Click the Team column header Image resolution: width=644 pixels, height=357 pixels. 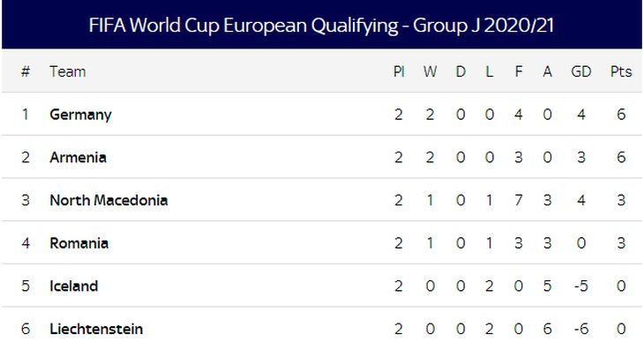(68, 72)
